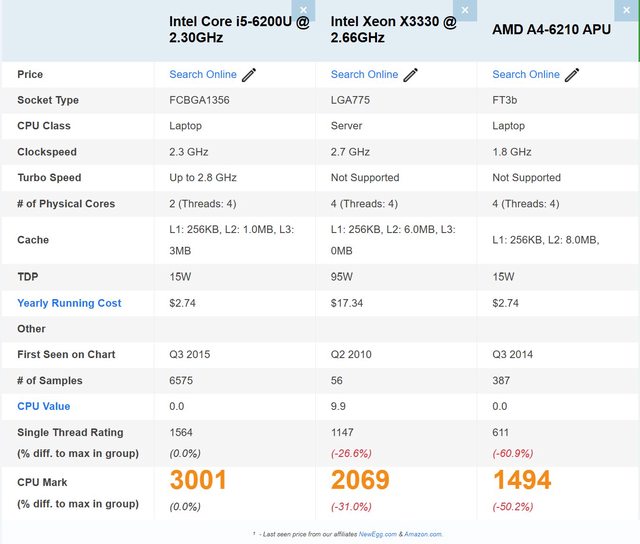Screen dimensions: 640x544
Task: Remove the Intel Core i5-6200U column
Action: tap(306, 9)
